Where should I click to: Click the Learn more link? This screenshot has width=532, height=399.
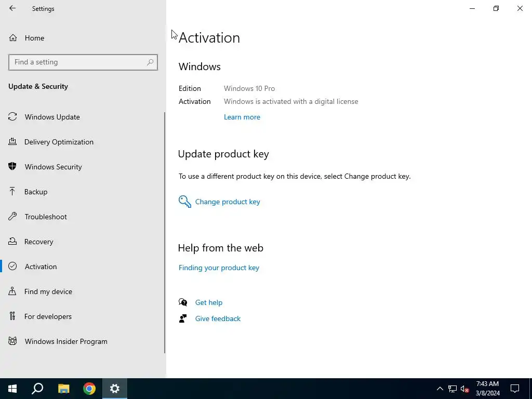pos(242,117)
